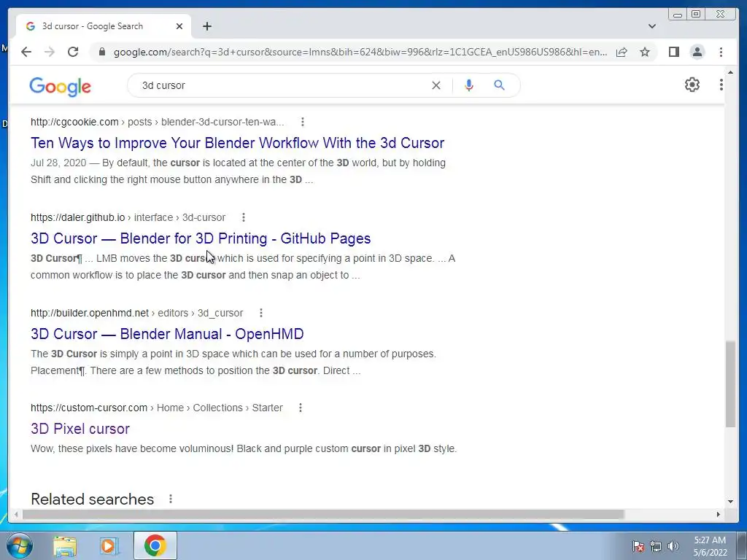Click the cgcookie.com breadcrumb URL

[x=158, y=122]
